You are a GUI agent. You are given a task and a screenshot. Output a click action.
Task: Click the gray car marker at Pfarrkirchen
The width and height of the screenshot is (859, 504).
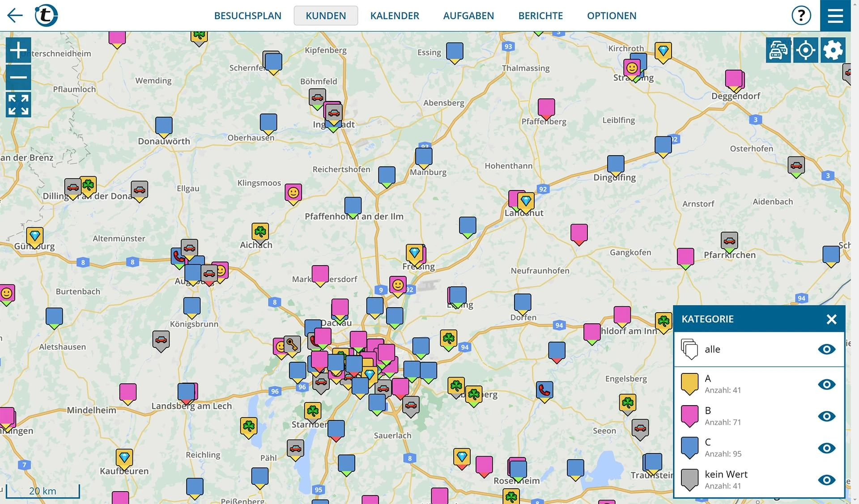click(729, 242)
